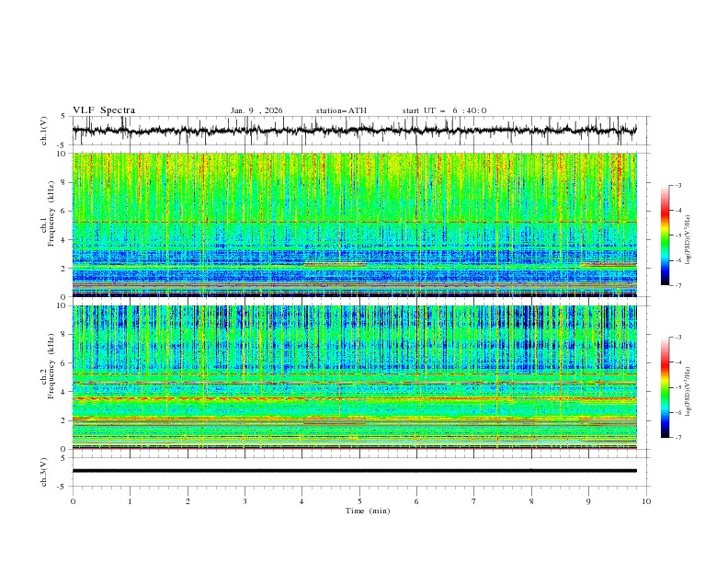Click the "-3" tick on ch.1 colorbar

pyautogui.click(x=677, y=185)
